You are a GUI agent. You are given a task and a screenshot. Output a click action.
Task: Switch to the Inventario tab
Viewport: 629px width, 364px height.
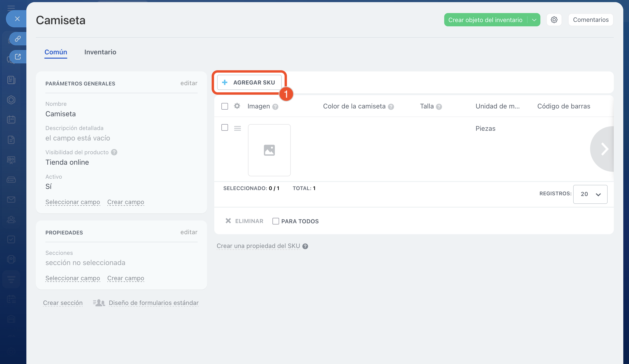(100, 52)
